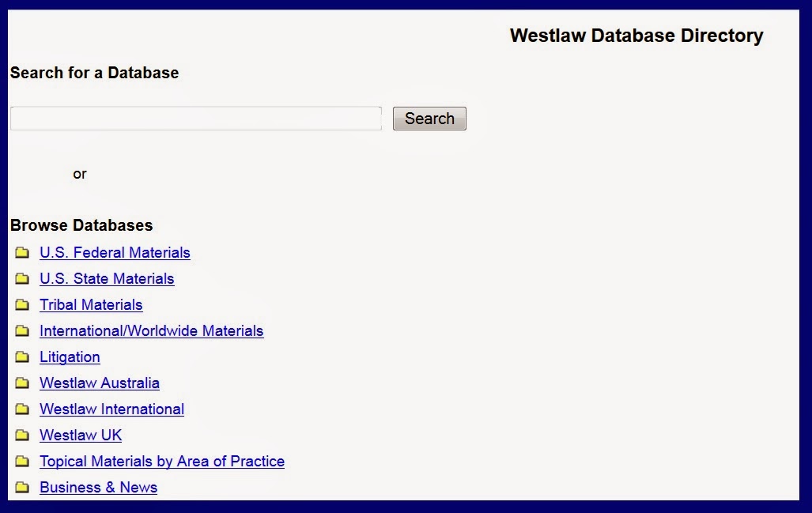Open Topical Materials by Area of Practice
This screenshot has height=513, width=812.
click(x=162, y=462)
